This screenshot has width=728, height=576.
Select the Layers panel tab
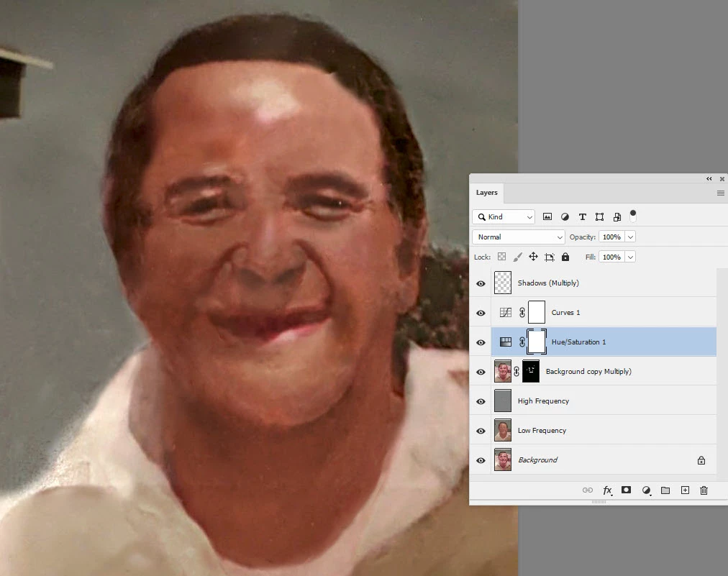tap(486, 193)
